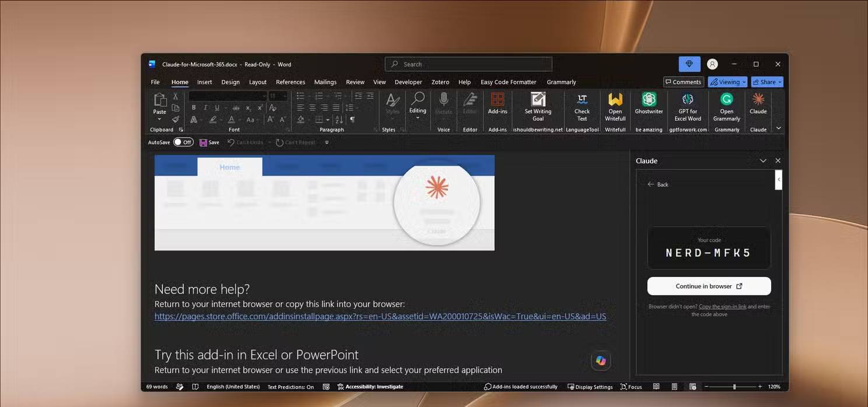Toggle Subscript formatting
Viewport: 868px width, 407px height.
(248, 108)
